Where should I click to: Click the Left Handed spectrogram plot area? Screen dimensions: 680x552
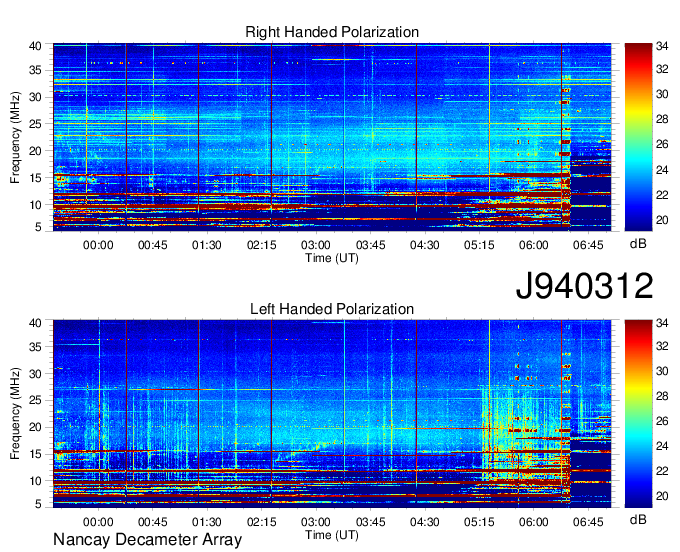pyautogui.click(x=332, y=414)
